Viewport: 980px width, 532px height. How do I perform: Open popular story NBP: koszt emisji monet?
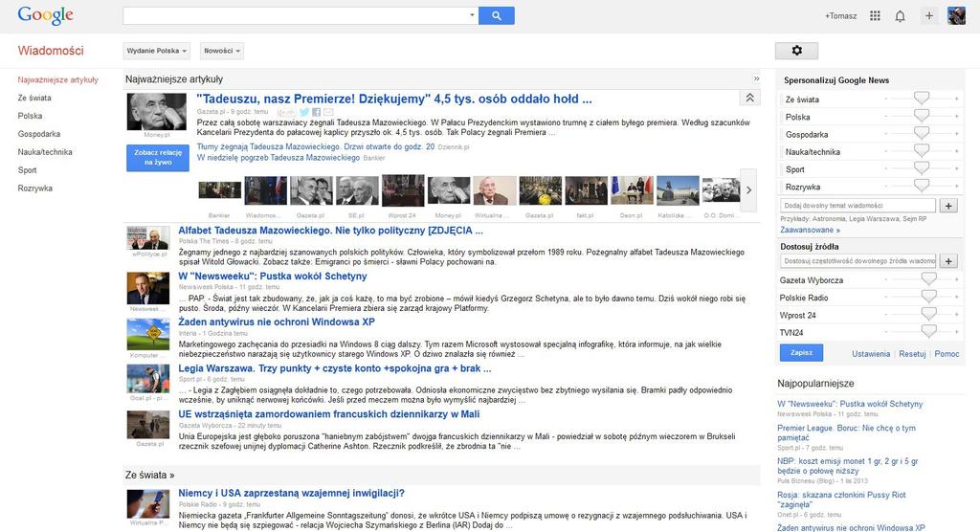[848, 466]
